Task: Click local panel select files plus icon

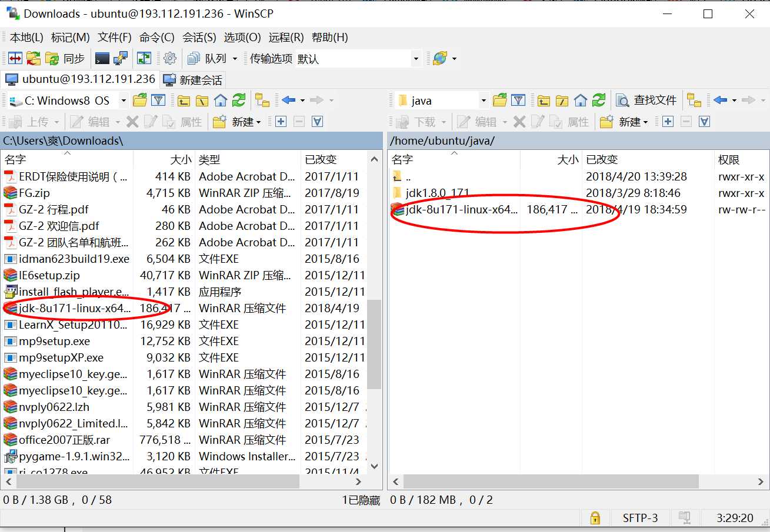Action: 281,122
